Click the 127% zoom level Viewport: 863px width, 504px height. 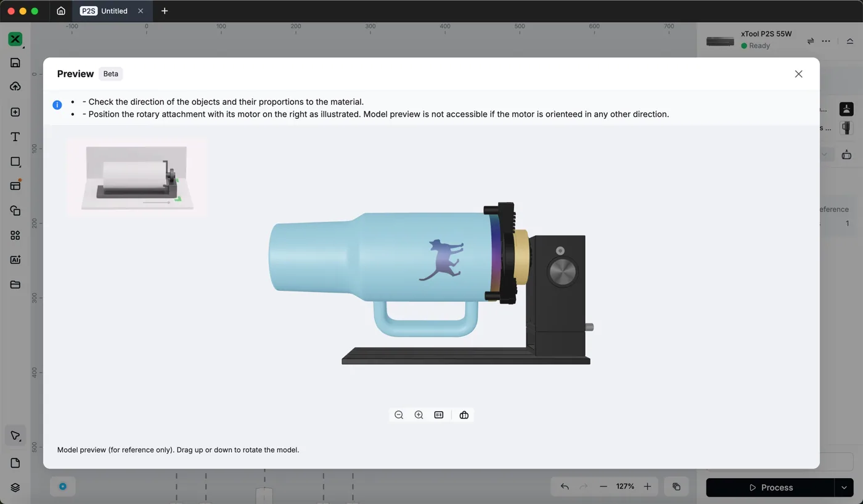tap(625, 487)
